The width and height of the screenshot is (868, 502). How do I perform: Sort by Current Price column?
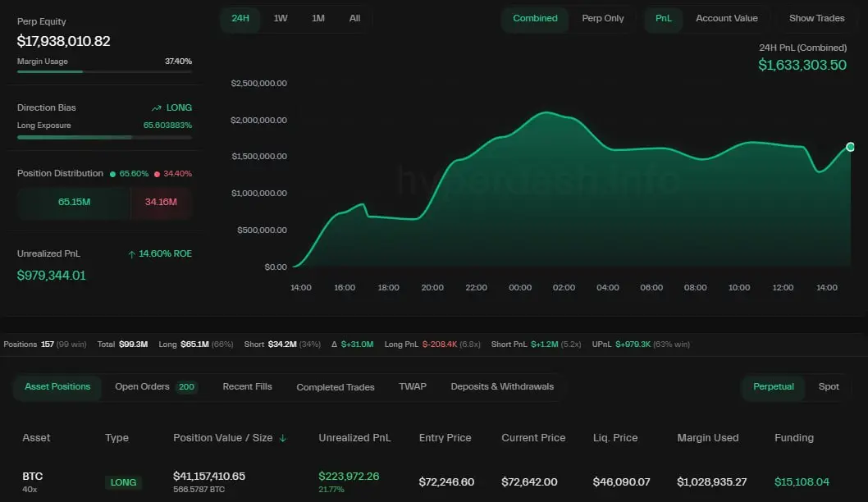pos(533,438)
